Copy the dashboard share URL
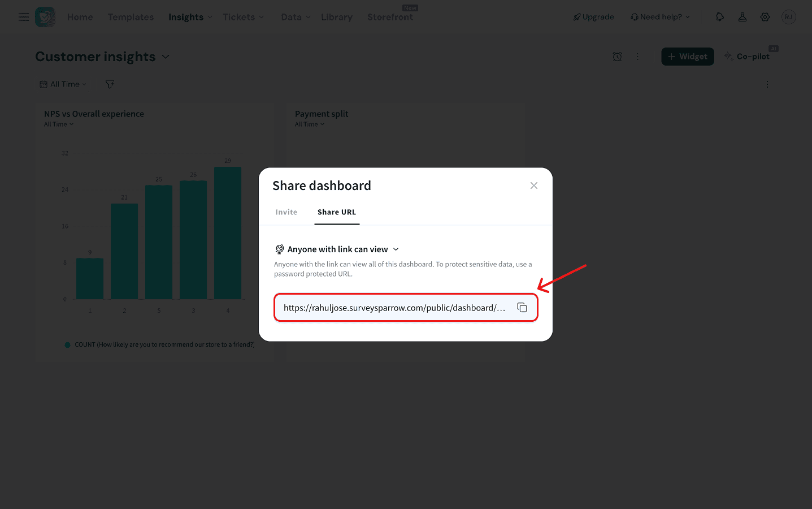This screenshot has width=812, height=509. [x=522, y=308]
